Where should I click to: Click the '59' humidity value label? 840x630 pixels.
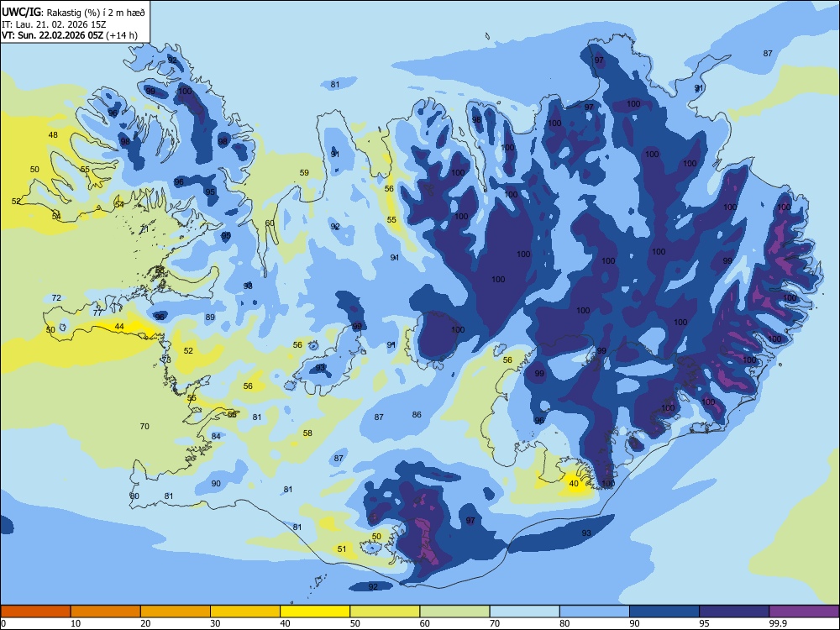[x=304, y=172]
